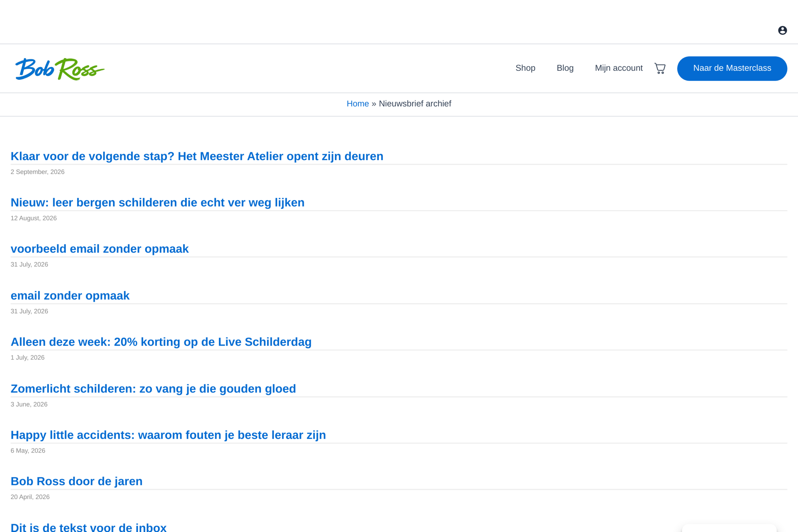Open the Meester Atelier newsletter

click(197, 156)
